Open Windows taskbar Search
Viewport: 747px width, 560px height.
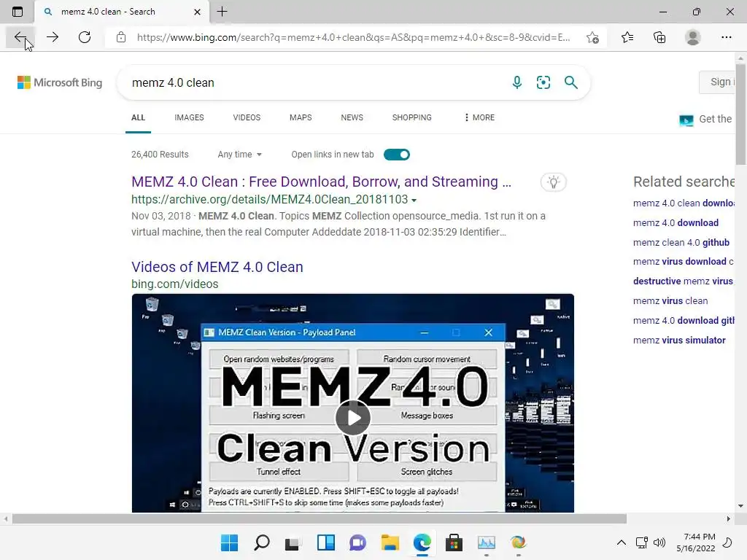(x=262, y=542)
